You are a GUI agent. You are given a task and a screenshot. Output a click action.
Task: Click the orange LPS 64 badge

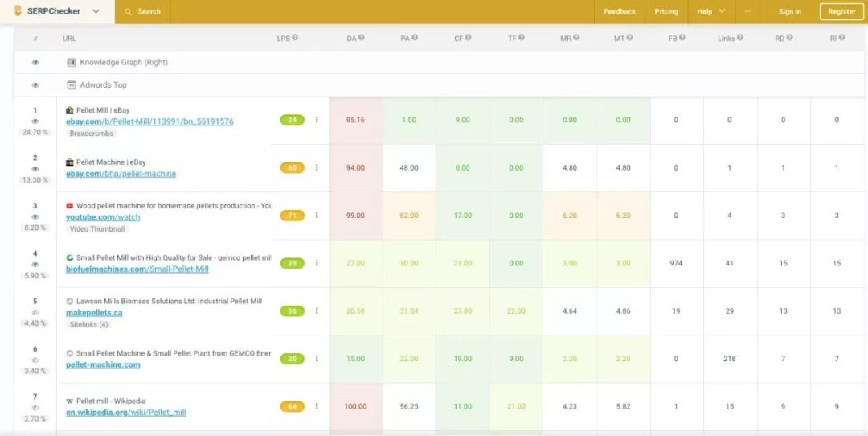click(293, 406)
